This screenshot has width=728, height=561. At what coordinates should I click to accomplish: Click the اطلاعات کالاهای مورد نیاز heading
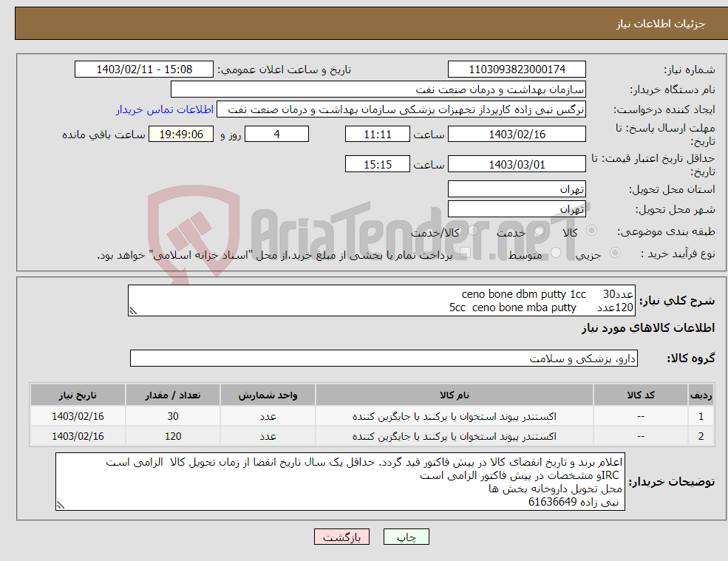click(x=648, y=328)
